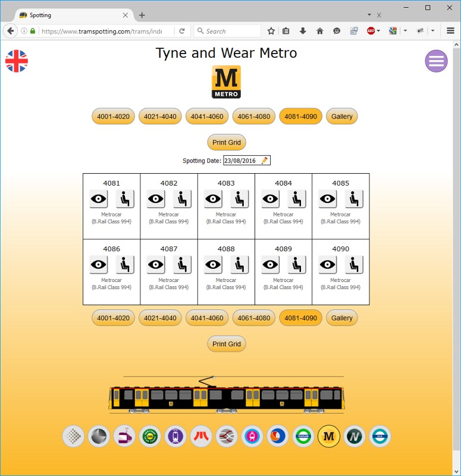
Task: Click the smiley chat icon in toolbar
Action: click(x=337, y=31)
